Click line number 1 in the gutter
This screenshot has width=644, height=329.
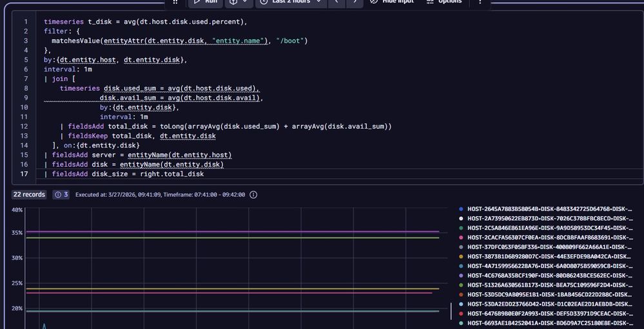[x=26, y=22]
